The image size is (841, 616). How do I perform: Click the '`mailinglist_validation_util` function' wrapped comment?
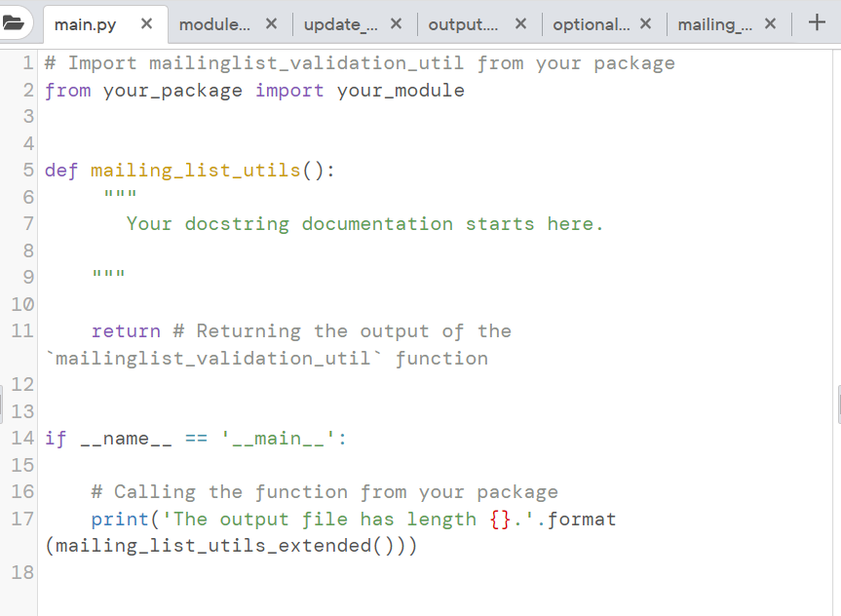(x=267, y=358)
